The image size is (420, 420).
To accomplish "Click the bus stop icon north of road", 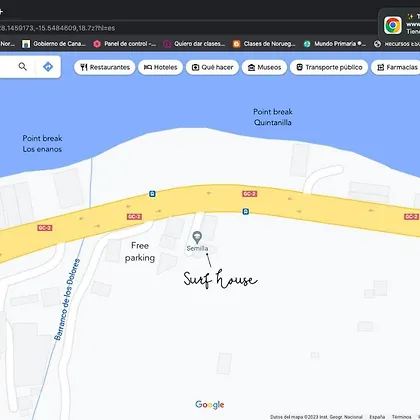I will click(152, 194).
